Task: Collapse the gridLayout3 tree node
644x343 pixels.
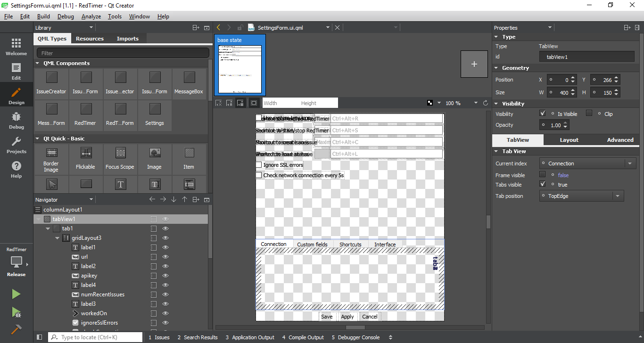Action: (57, 238)
